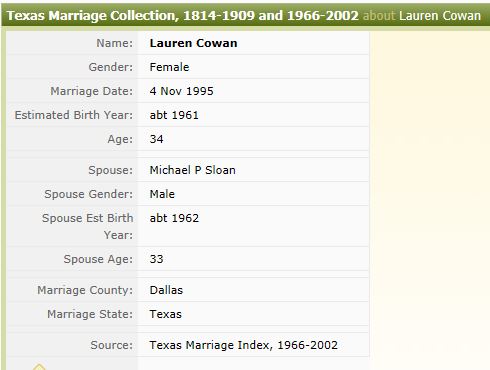Click the Lauren Cowan name value
Image resolution: width=490 pixels, height=370 pixels.
[193, 43]
